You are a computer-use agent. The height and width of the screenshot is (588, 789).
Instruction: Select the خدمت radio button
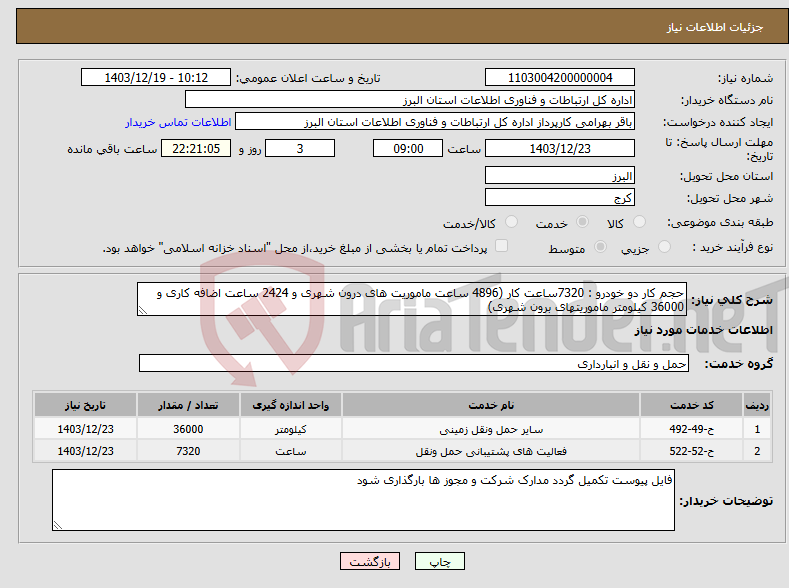pos(582,222)
